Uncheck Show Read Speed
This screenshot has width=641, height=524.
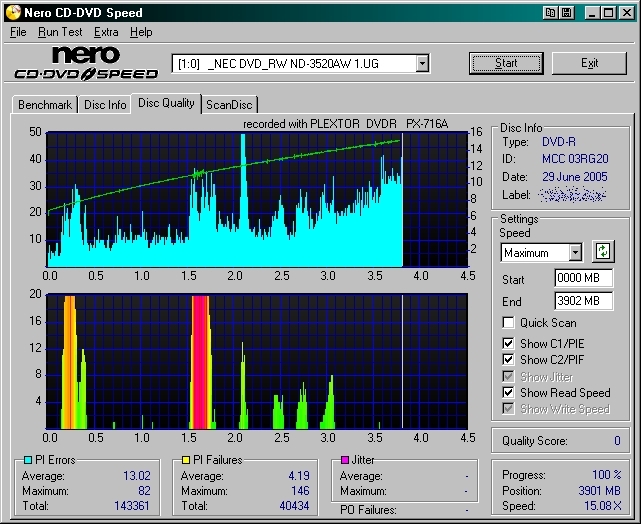508,392
